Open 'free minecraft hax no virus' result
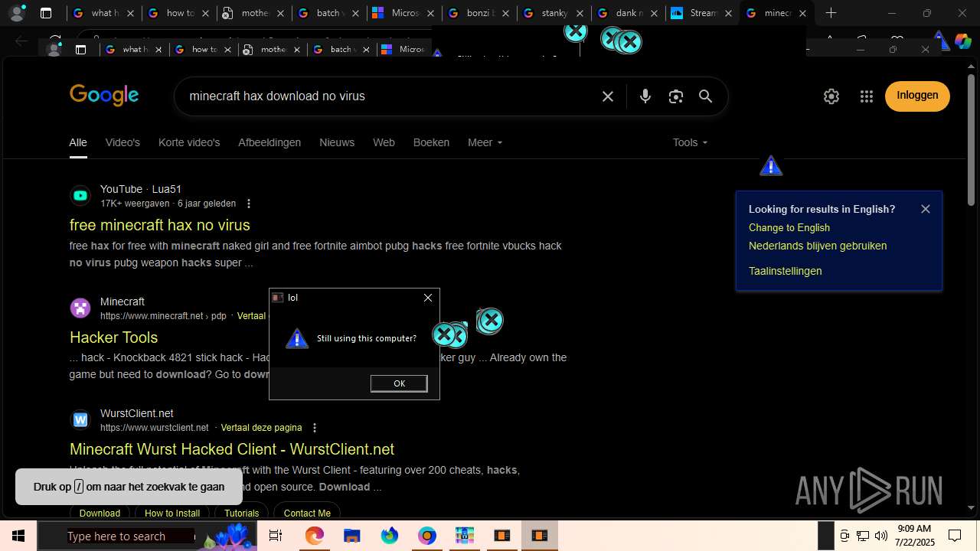980x551 pixels. point(159,225)
